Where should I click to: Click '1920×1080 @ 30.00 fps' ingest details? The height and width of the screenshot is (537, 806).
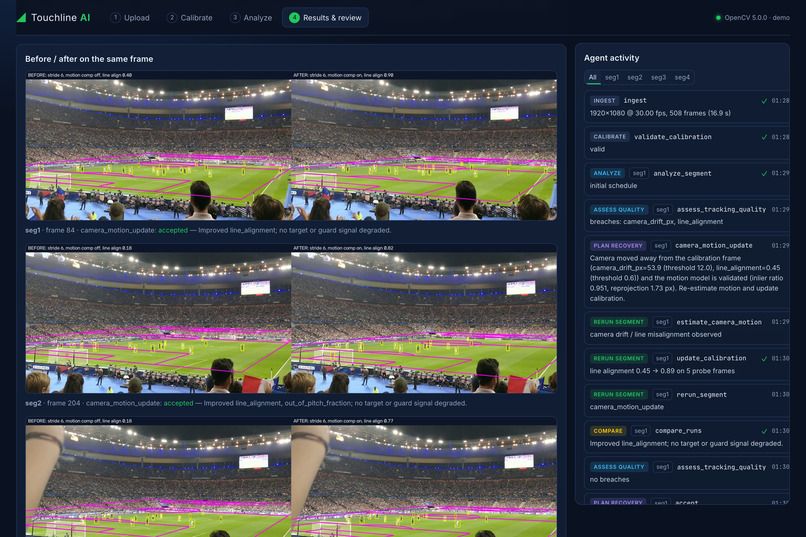point(660,113)
